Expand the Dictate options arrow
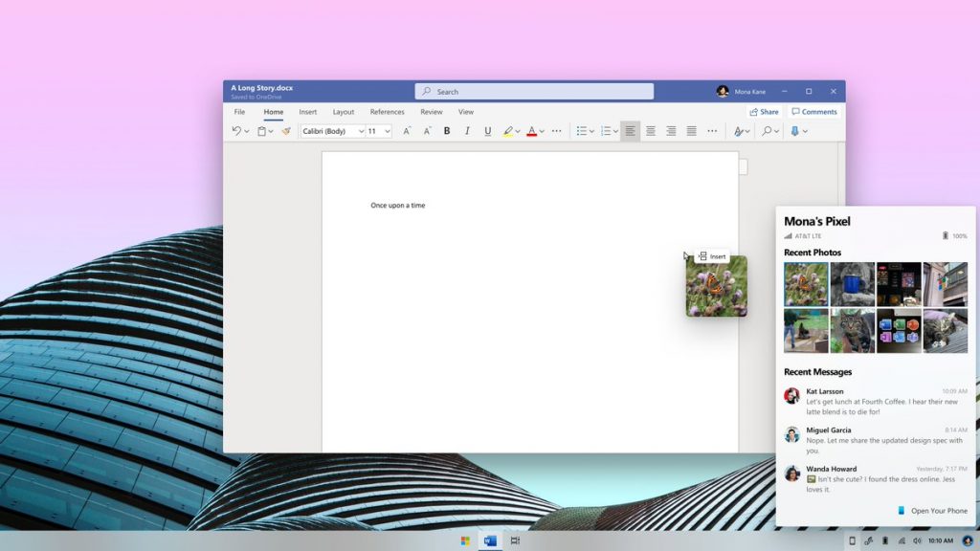This screenshot has width=980, height=551. click(805, 131)
